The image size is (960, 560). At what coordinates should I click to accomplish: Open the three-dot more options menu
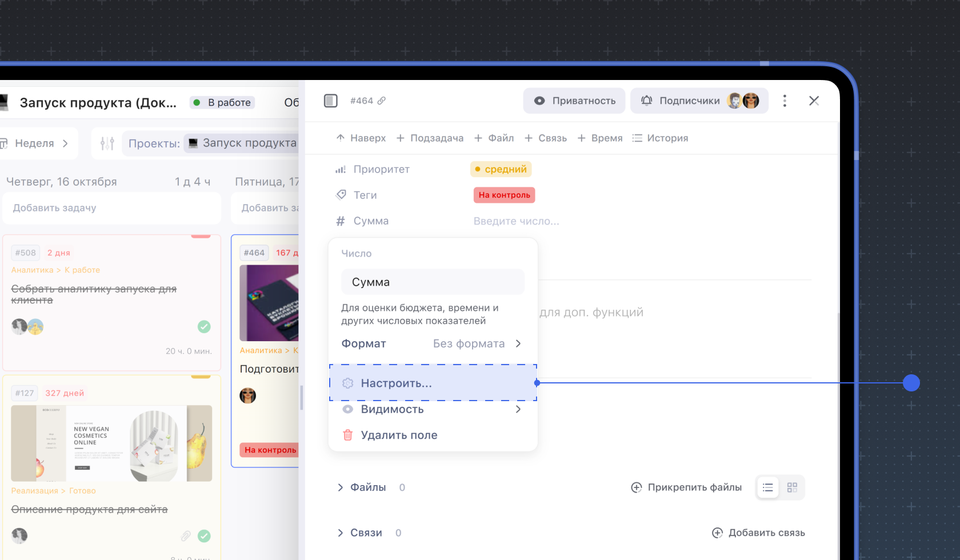(x=785, y=101)
